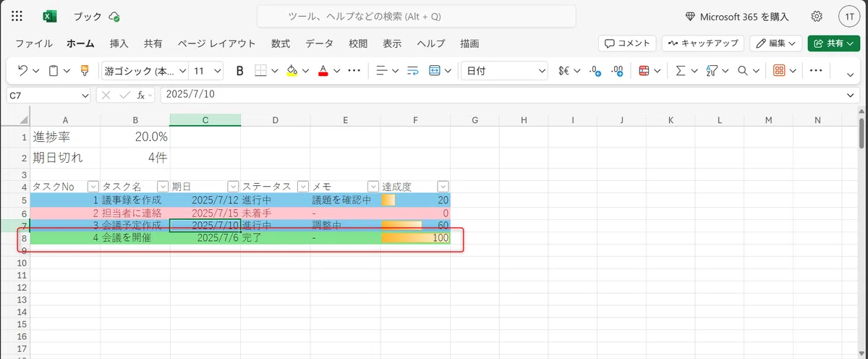Click the text alignment icon
This screenshot has width=868, height=359.
[383, 71]
